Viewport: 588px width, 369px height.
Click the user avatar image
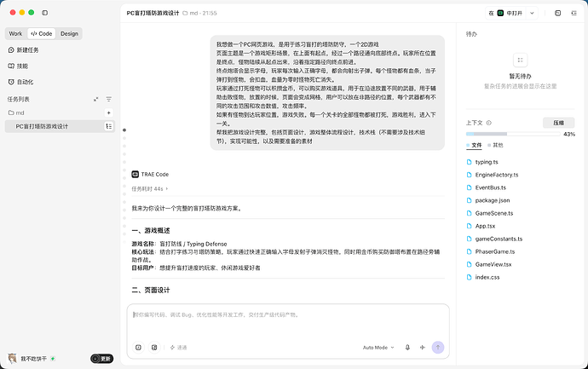[x=13, y=359]
